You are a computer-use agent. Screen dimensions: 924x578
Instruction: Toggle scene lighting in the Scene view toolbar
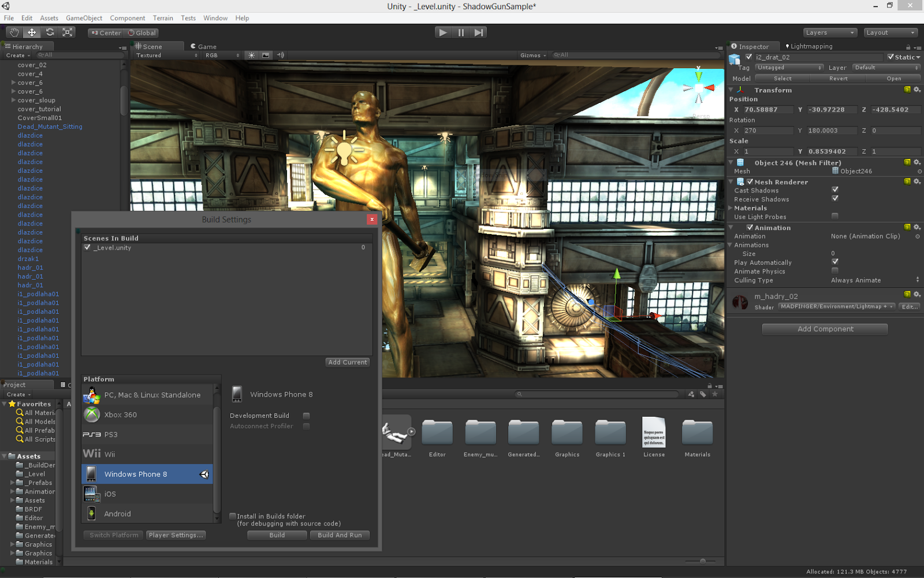tap(251, 55)
